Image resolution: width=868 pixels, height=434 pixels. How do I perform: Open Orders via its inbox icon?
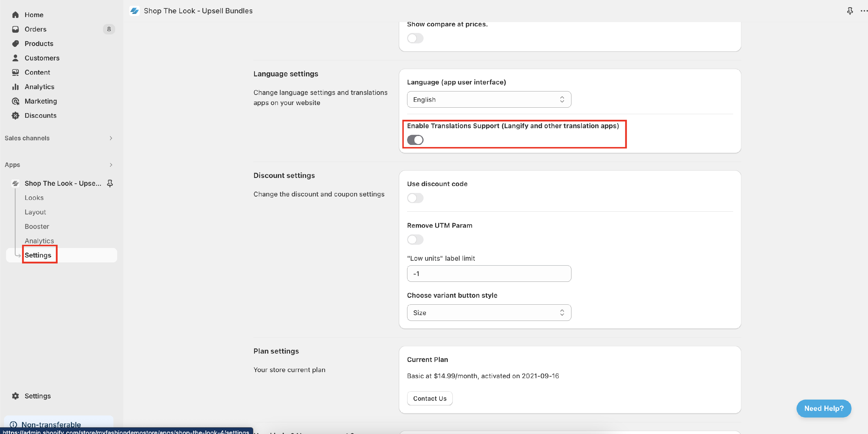tap(15, 29)
